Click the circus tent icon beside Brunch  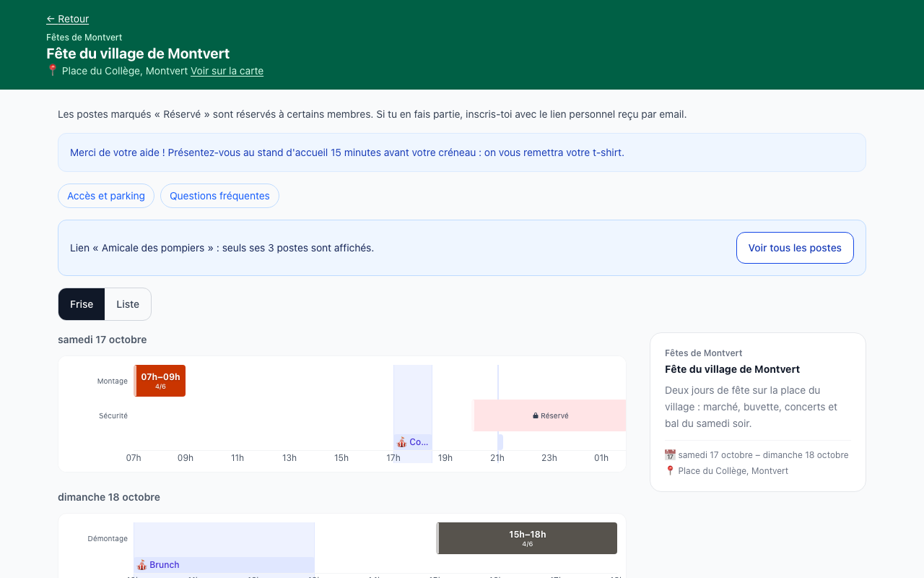(x=141, y=565)
